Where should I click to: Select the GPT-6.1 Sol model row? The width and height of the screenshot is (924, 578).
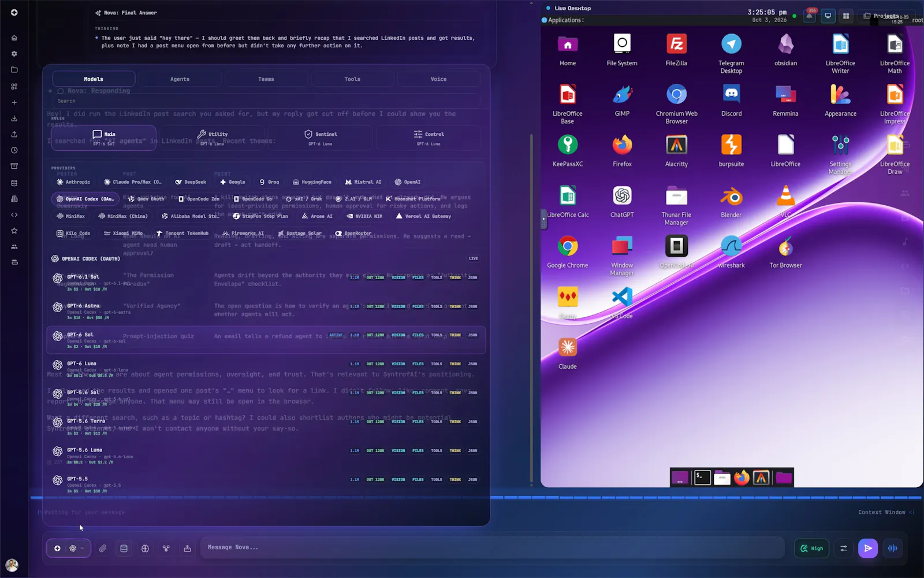point(266,281)
